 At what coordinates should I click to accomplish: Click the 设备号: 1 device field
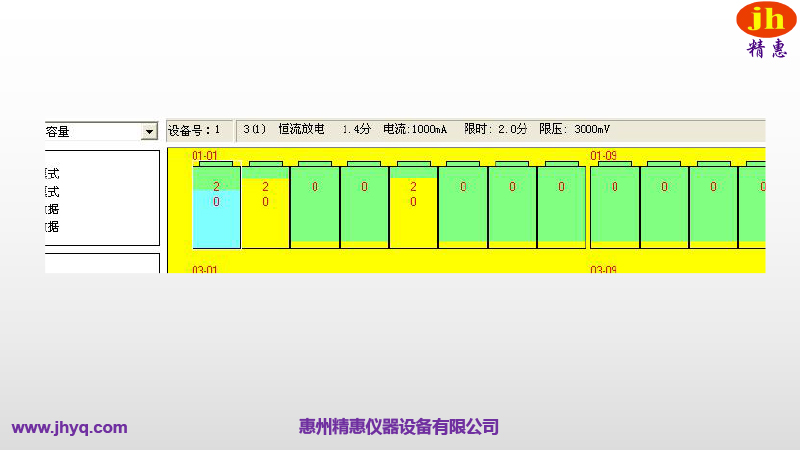coord(199,131)
